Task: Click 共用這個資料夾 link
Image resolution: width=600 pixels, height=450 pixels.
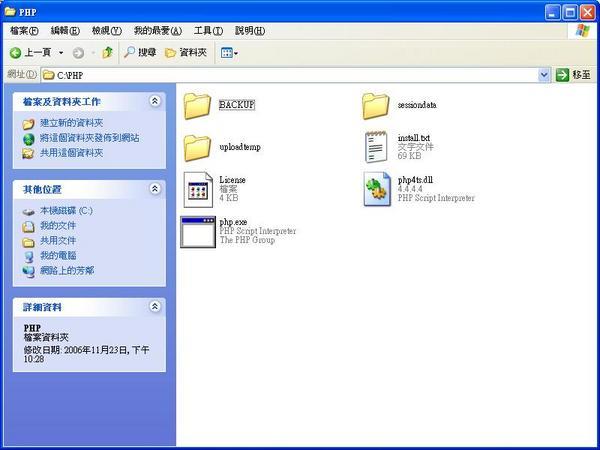Action: [72, 153]
